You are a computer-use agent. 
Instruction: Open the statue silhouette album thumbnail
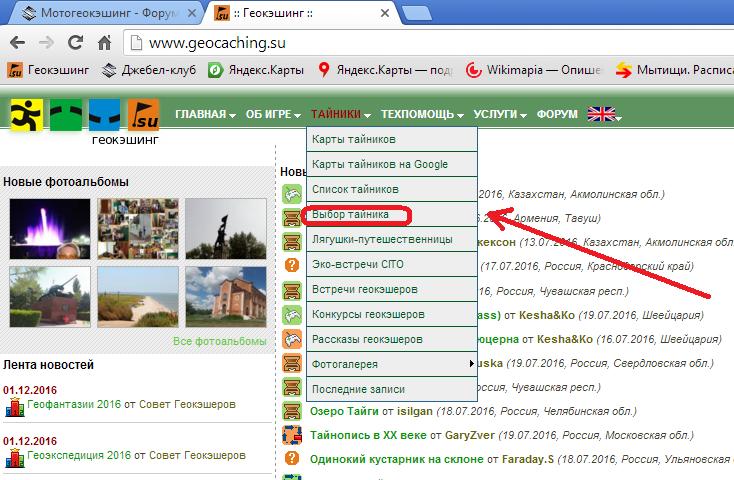pyautogui.click(x=226, y=229)
